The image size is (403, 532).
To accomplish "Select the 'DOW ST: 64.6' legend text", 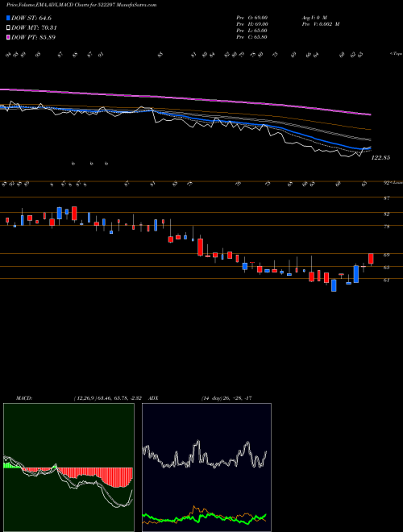I will pyautogui.click(x=31, y=18).
